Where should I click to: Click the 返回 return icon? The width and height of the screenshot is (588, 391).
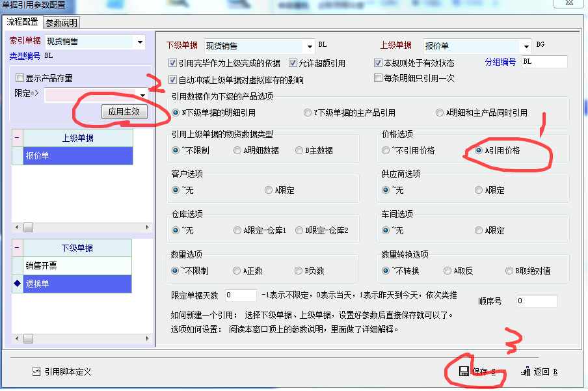526,371
